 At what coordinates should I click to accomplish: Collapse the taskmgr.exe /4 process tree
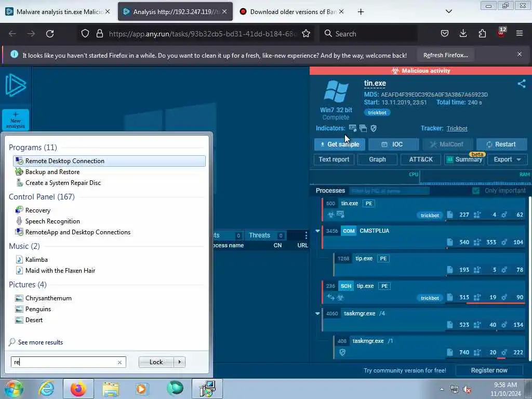point(317,313)
